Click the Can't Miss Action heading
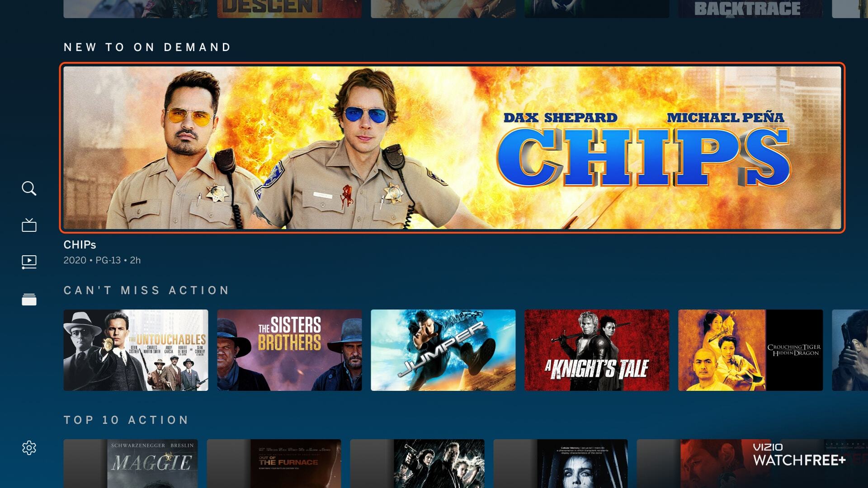Image resolution: width=868 pixels, height=488 pixels. tap(146, 290)
